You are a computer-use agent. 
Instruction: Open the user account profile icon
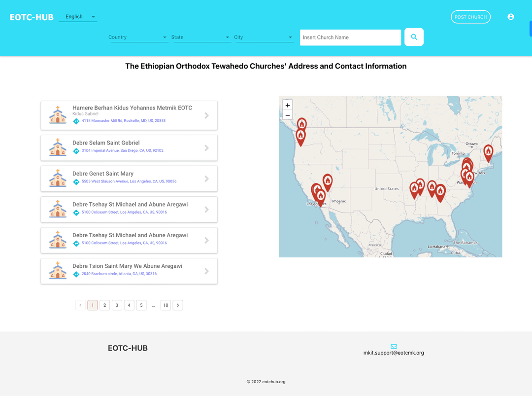pos(511,17)
